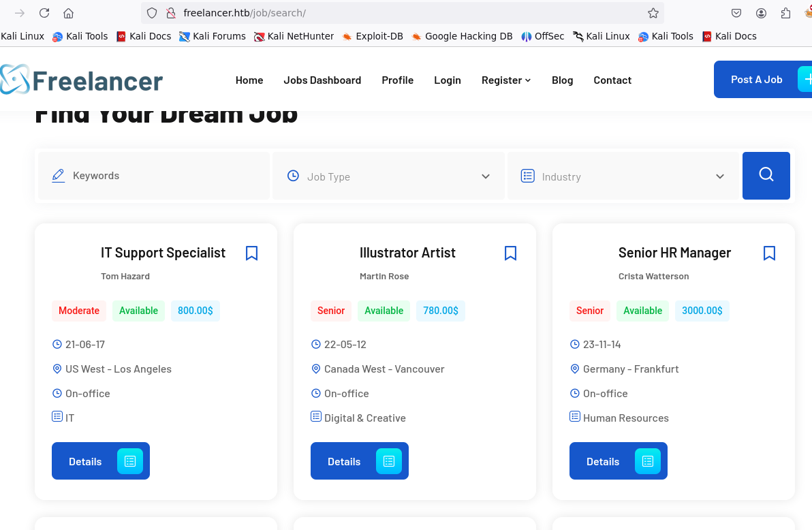Click the insecure connection padlock icon
Screen dimensions: 812x530
coord(171,13)
